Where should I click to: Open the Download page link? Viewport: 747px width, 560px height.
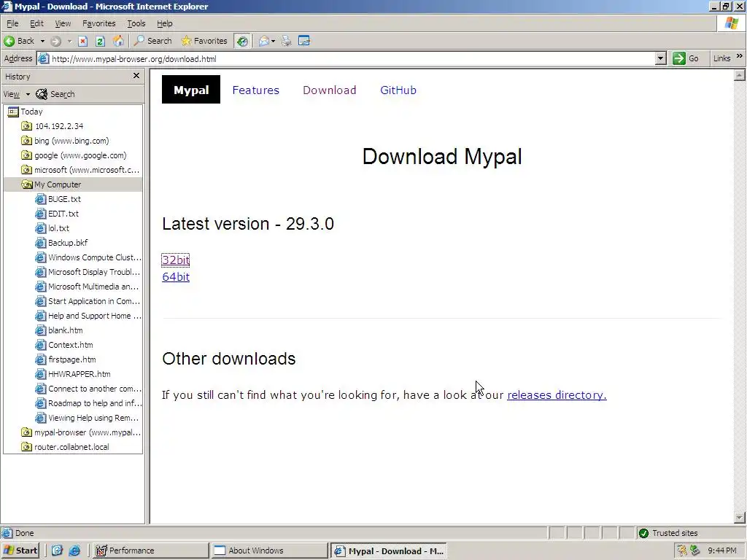330,90
